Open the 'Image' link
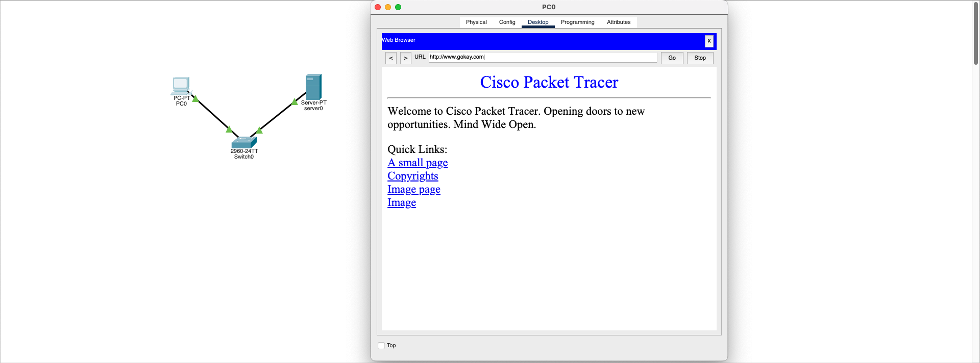980x363 pixels. pyautogui.click(x=402, y=202)
